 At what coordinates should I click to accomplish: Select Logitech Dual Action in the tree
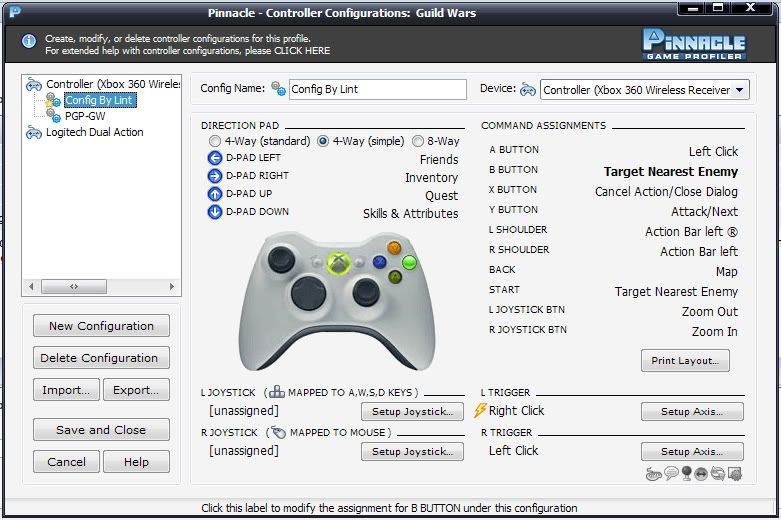click(95, 132)
